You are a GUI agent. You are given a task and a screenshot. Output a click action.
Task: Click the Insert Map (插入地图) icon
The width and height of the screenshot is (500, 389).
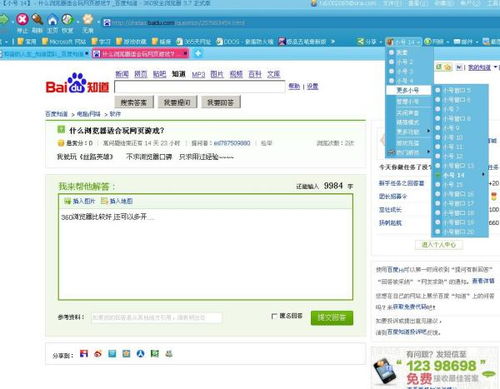pos(104,201)
